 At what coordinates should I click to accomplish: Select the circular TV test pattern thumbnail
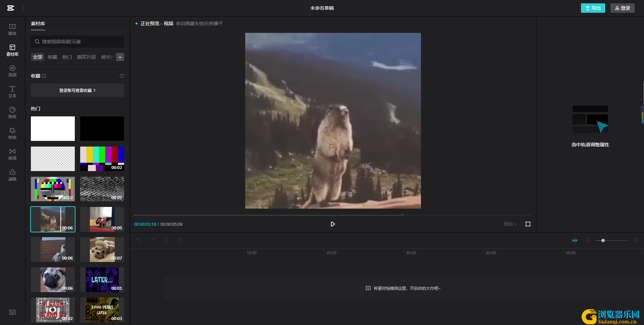[x=53, y=189]
